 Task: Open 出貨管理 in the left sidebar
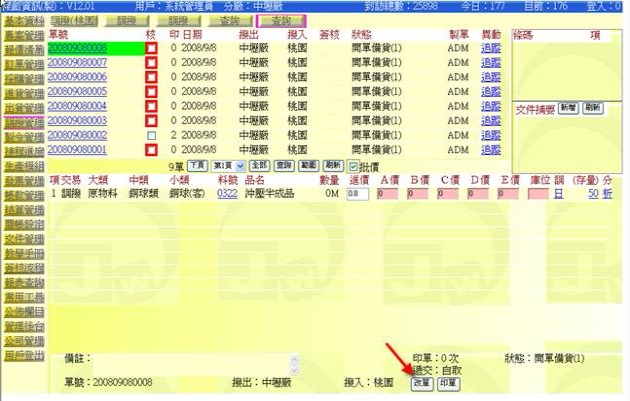tap(22, 107)
